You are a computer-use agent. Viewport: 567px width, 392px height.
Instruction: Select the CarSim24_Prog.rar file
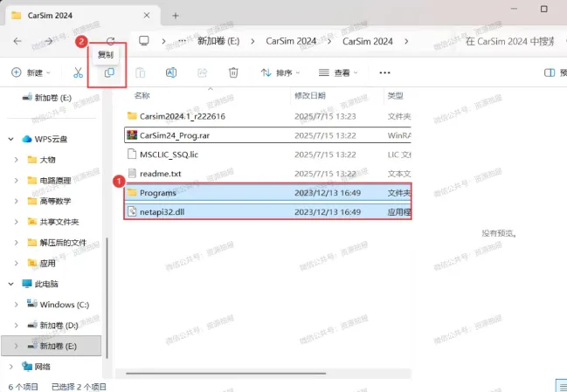pos(267,135)
